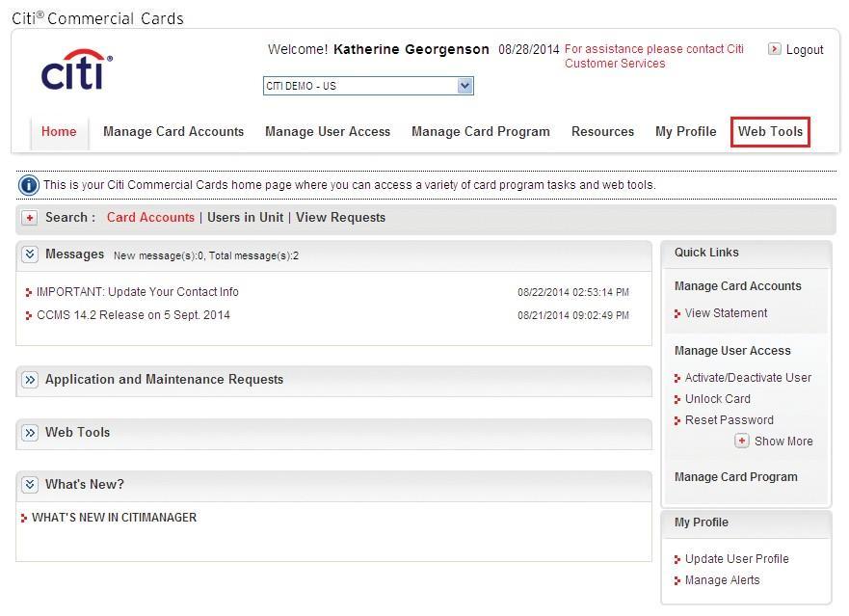Click the My Profile panel header

(746, 523)
